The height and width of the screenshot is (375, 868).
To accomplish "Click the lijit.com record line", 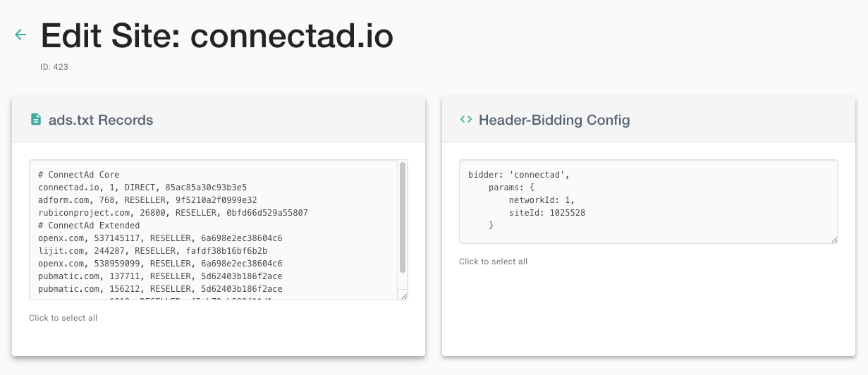I will pos(152,251).
